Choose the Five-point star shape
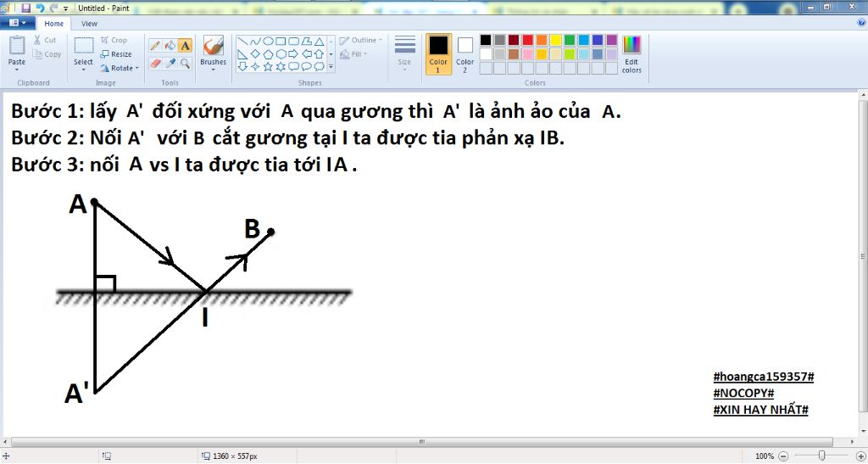This screenshot has width=868, height=464. (268, 66)
